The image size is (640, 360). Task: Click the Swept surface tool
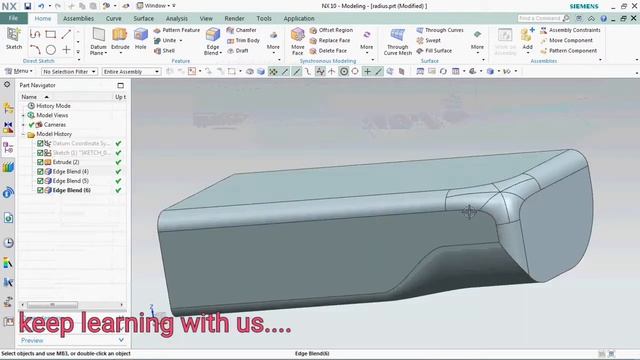point(429,40)
